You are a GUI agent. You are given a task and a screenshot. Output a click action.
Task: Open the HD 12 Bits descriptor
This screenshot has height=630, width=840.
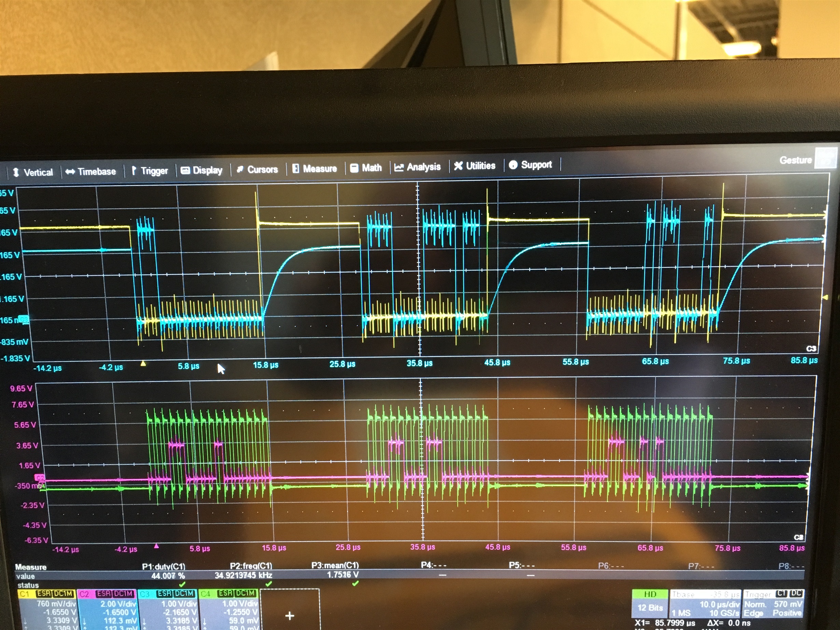(650, 603)
